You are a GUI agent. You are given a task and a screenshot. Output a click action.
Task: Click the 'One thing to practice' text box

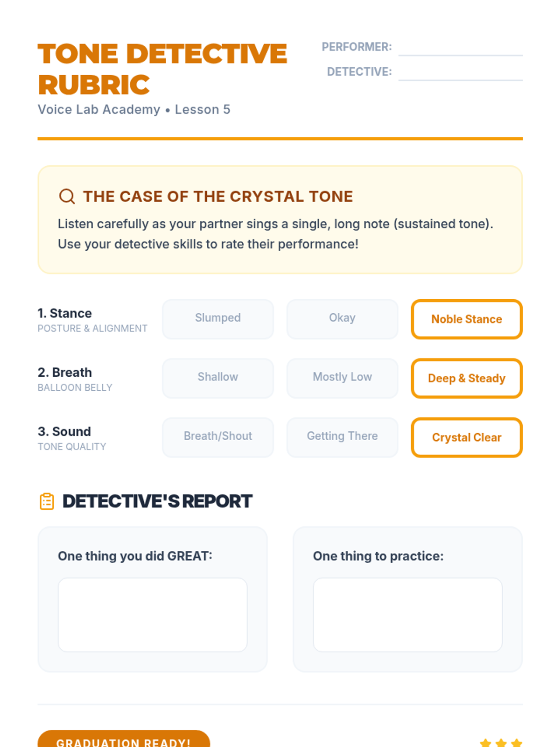click(x=407, y=615)
